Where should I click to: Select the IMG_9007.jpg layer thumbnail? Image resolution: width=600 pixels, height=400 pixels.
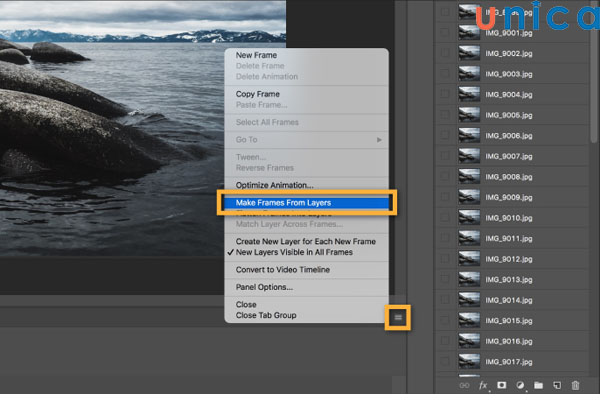pos(469,156)
